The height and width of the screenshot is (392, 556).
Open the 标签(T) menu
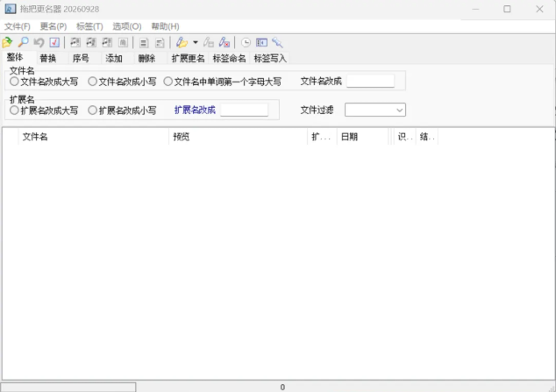(89, 26)
